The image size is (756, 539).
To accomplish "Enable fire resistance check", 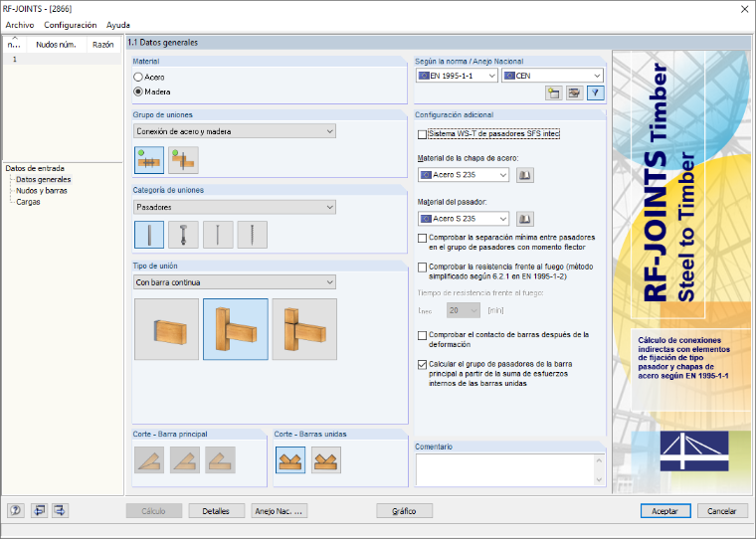I will click(423, 268).
